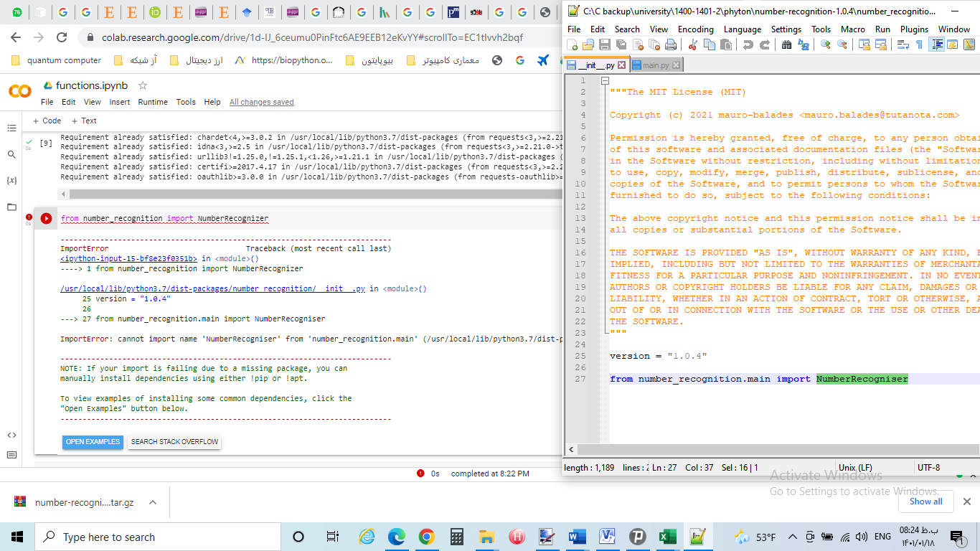
Task: Toggle Show All Characters paragraph icon
Action: coord(920,44)
